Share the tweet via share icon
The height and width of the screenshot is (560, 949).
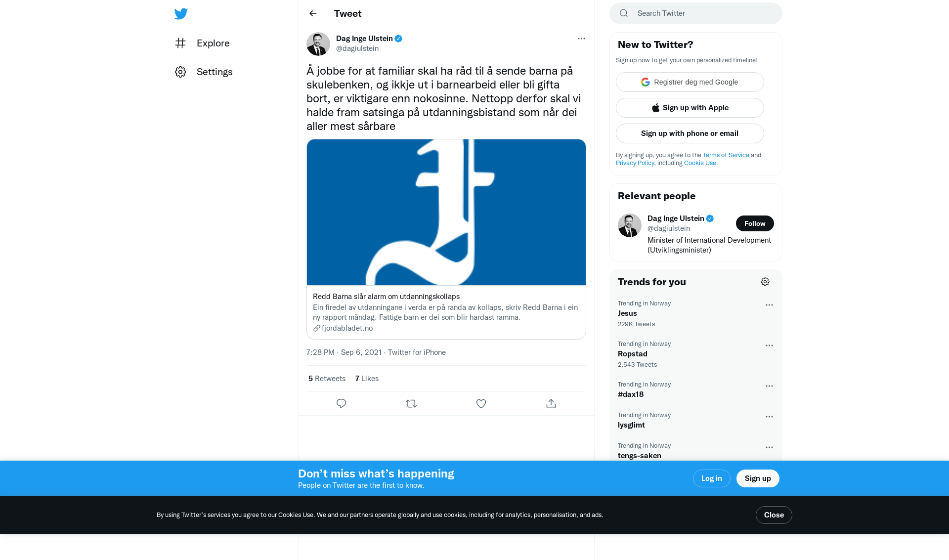point(551,404)
